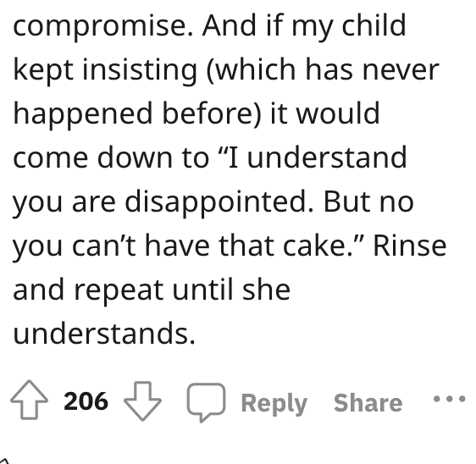Click the word "repeat" in the comment
476x464 pixels.
click(x=118, y=291)
